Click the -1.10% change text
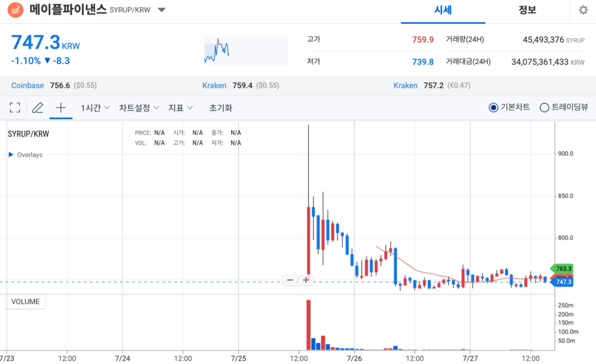This screenshot has width=596, height=364. click(26, 60)
